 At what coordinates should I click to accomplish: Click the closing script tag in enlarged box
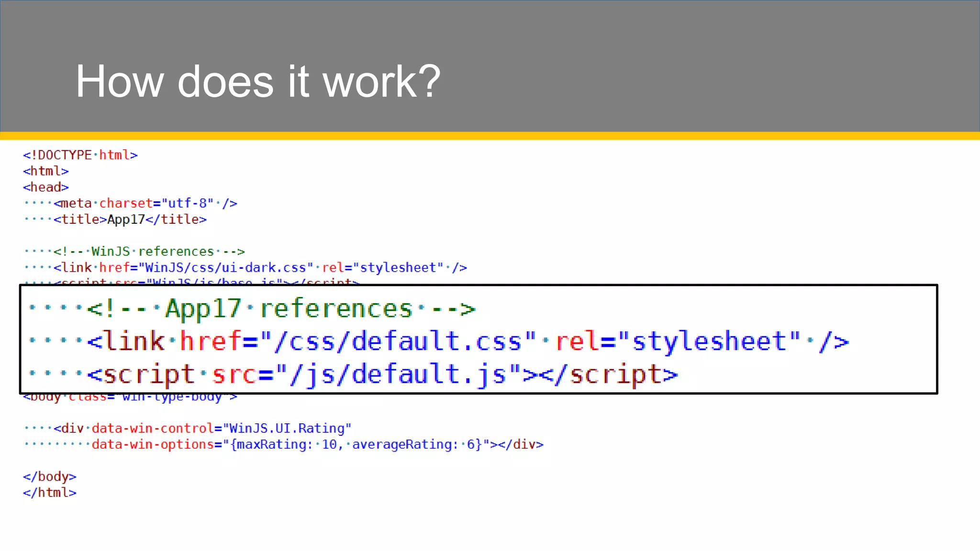pyautogui.click(x=609, y=374)
